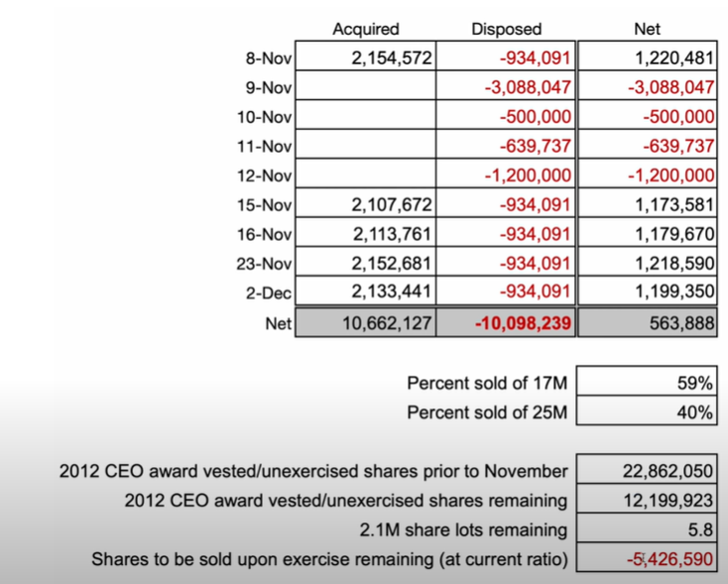Select the 15-Nov acquired cell 2,107,672
The image size is (728, 584).
click(x=365, y=205)
